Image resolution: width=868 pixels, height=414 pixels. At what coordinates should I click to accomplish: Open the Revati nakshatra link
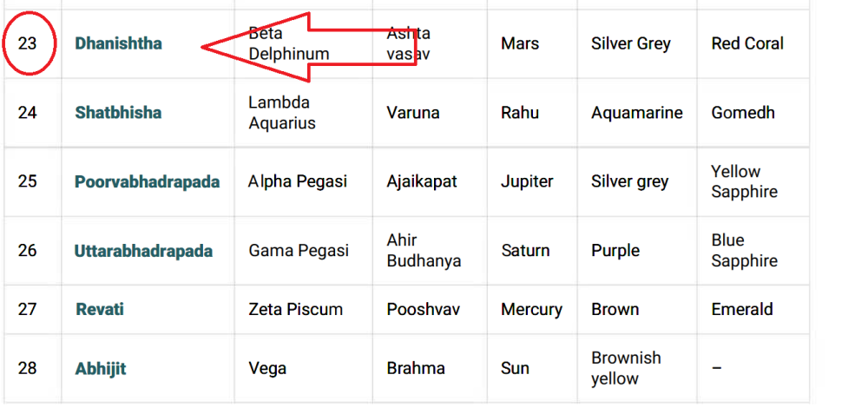pyautogui.click(x=100, y=310)
